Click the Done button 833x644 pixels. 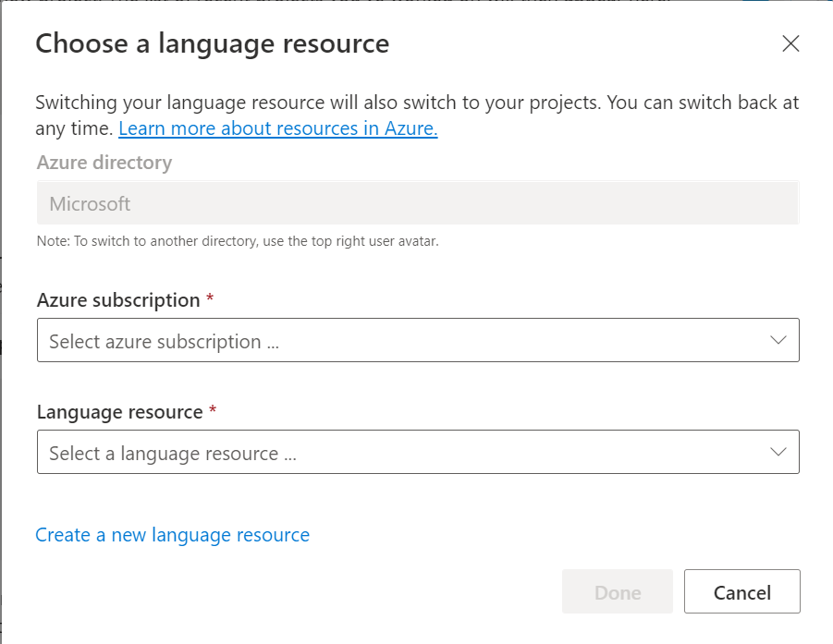pos(618,591)
